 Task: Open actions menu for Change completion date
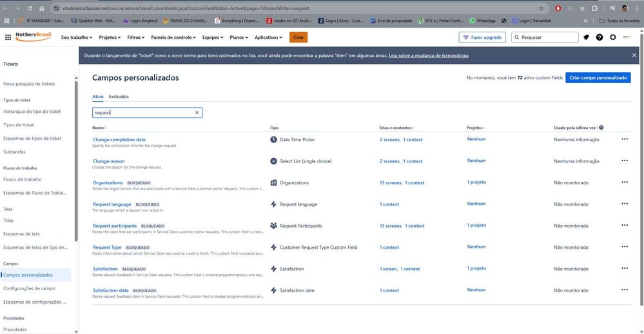coord(625,139)
